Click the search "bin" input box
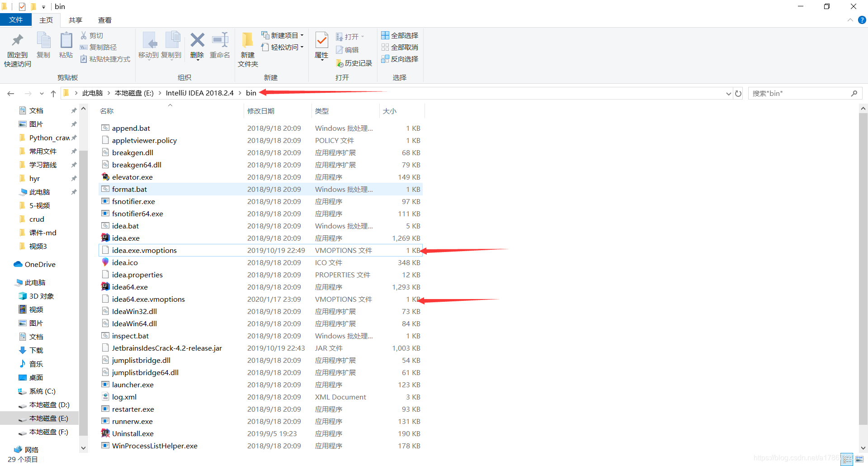 pyautogui.click(x=799, y=93)
